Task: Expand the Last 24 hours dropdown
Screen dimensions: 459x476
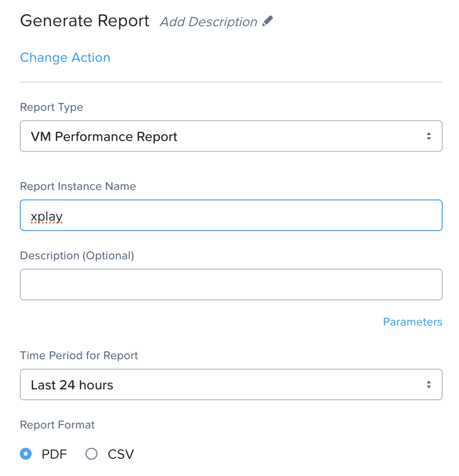Action: coord(230,384)
